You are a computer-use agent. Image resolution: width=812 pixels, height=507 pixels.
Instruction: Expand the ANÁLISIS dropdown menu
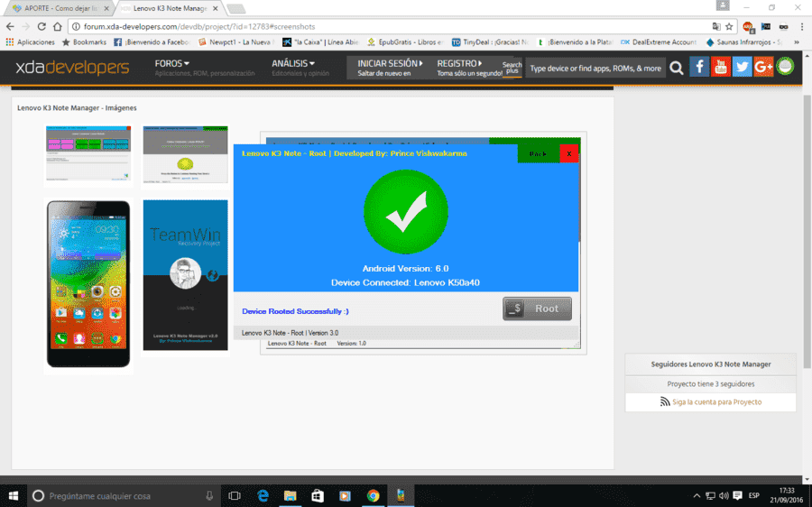pyautogui.click(x=293, y=64)
